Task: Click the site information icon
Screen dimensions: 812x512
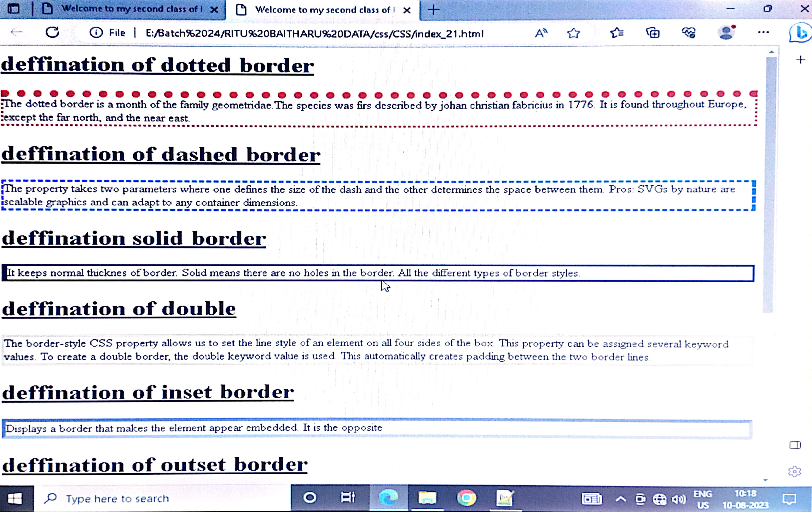Action: point(96,33)
